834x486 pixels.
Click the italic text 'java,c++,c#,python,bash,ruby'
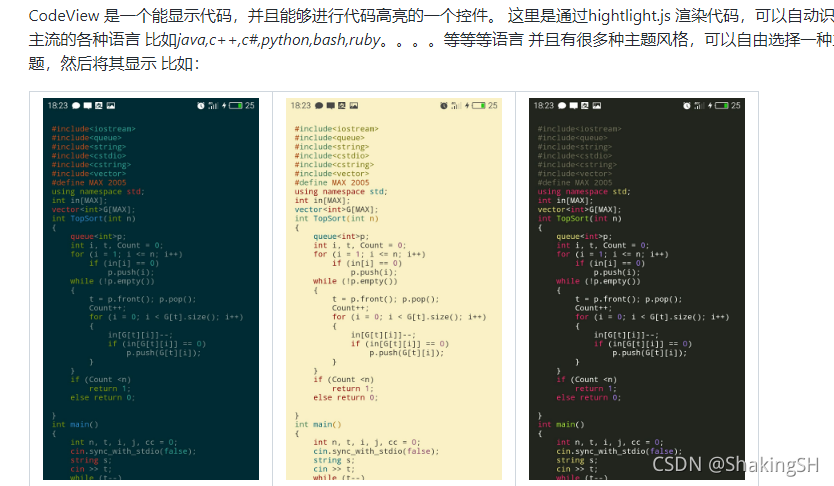(278, 40)
